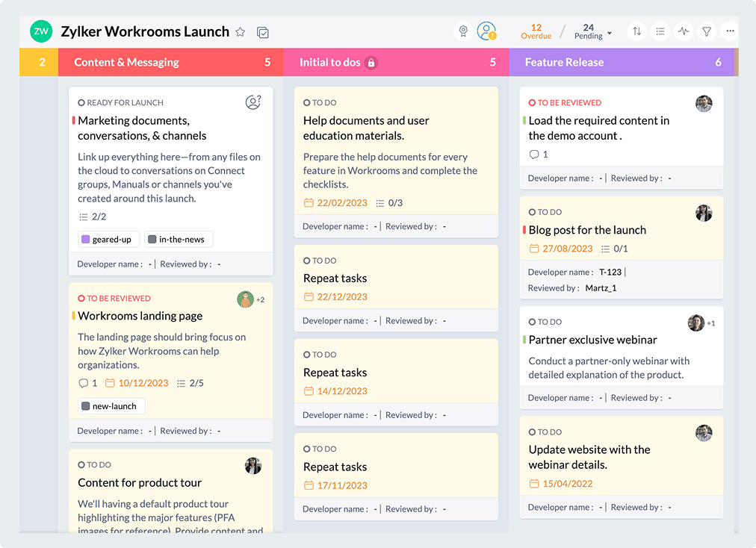Edit Developer name T-123 field
The height and width of the screenshot is (548, 756).
(x=610, y=273)
